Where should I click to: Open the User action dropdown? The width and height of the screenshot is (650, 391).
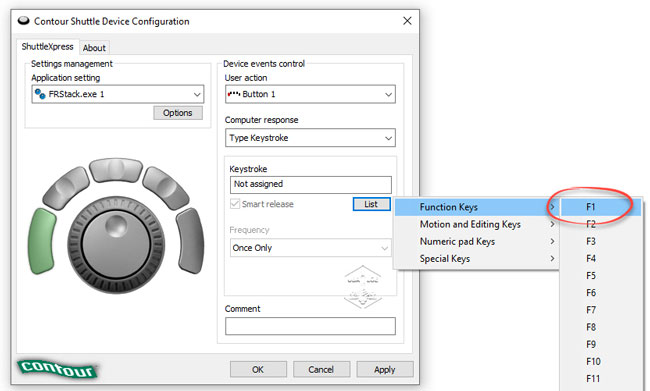pyautogui.click(x=310, y=94)
